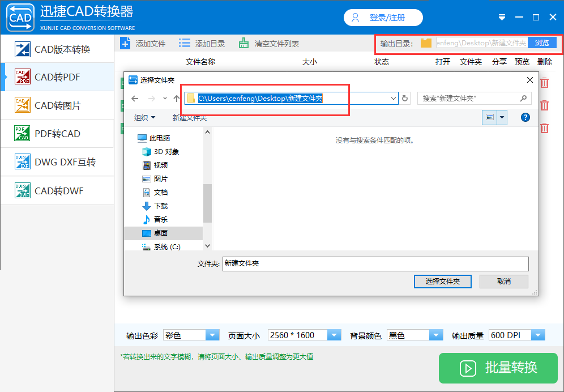
Task: Change view with the view icon
Action: (x=490, y=117)
